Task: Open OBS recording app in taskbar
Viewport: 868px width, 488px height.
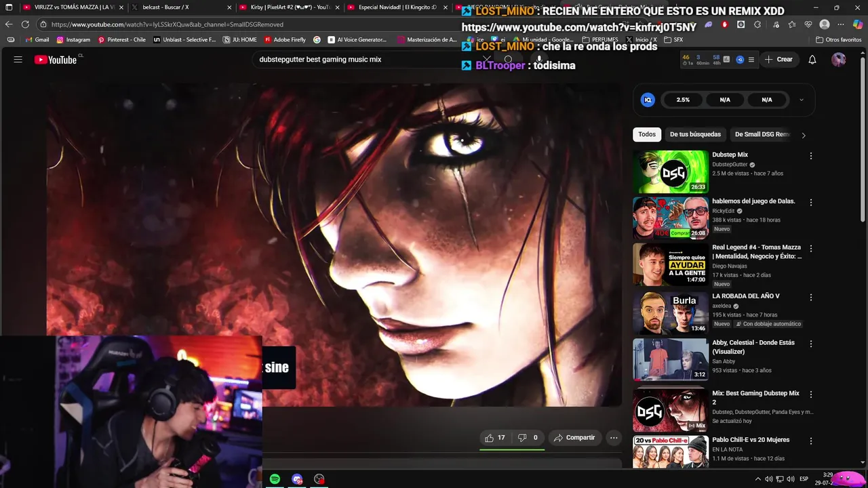Action: click(x=319, y=479)
